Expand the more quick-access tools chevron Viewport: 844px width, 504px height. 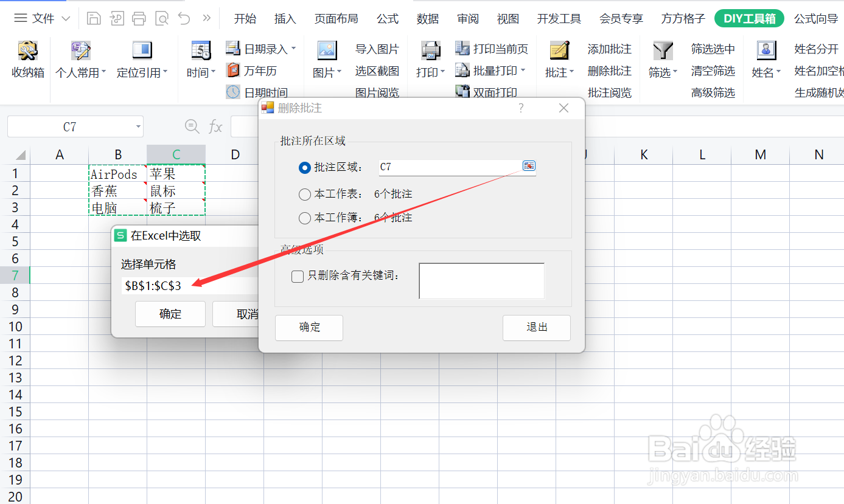click(x=207, y=18)
